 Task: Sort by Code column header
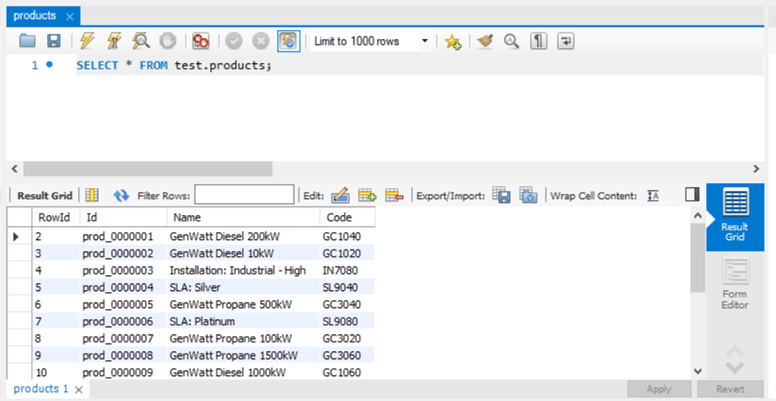(347, 217)
